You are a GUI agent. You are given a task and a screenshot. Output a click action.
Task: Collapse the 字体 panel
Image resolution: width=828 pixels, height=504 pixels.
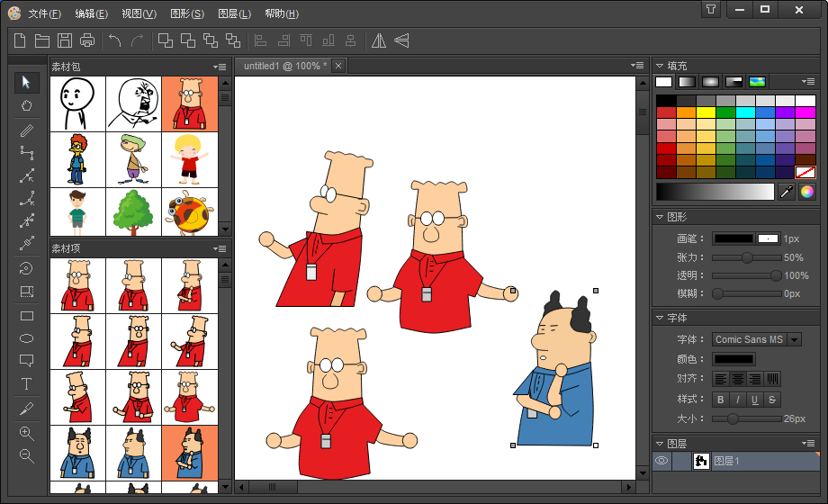pos(660,318)
